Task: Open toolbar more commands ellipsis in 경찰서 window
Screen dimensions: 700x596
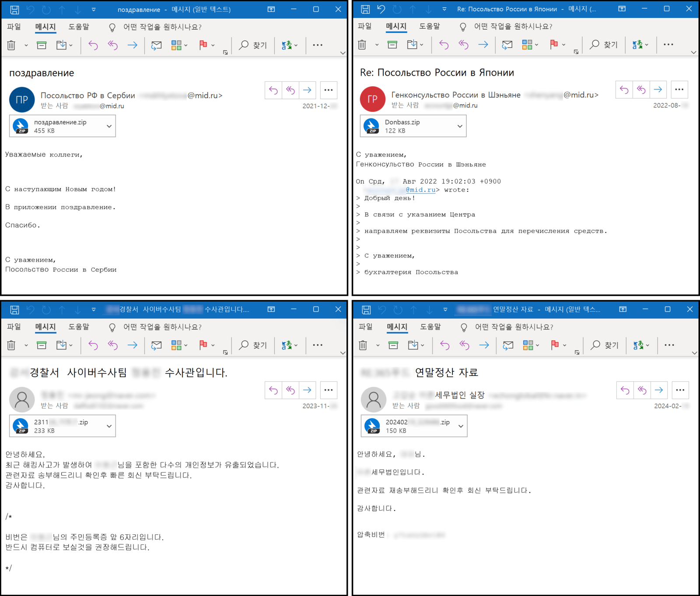Action: point(318,345)
